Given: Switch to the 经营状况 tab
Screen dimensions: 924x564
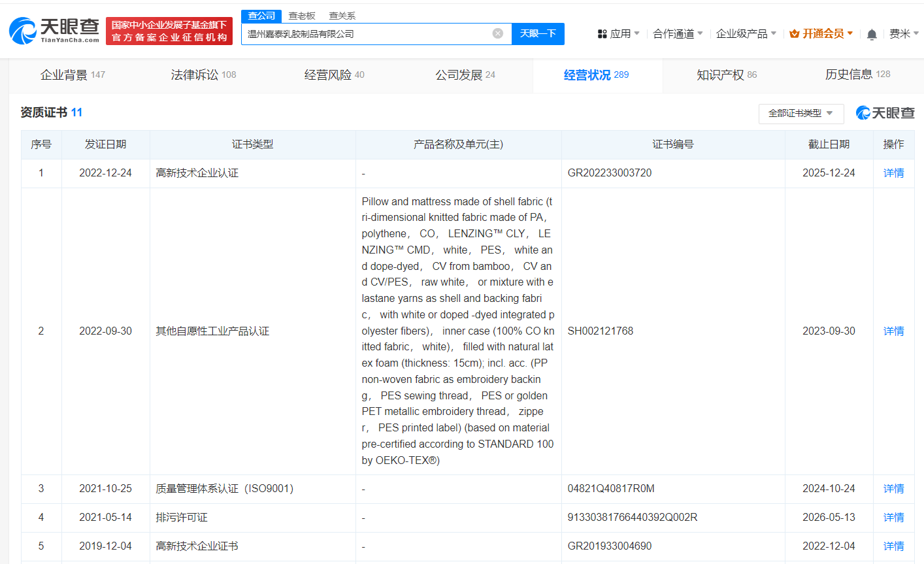Looking at the screenshot, I should [x=596, y=75].
